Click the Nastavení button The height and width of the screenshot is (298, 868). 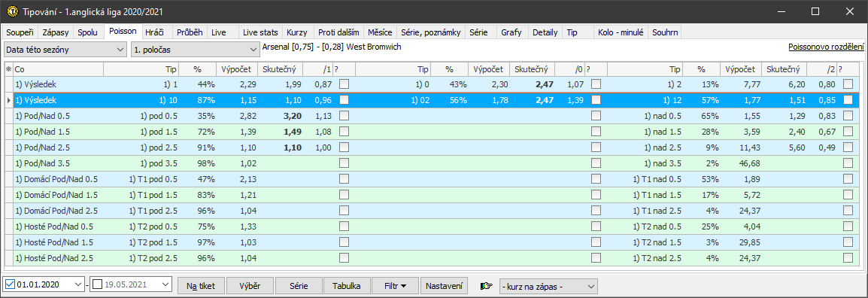pyautogui.click(x=445, y=286)
